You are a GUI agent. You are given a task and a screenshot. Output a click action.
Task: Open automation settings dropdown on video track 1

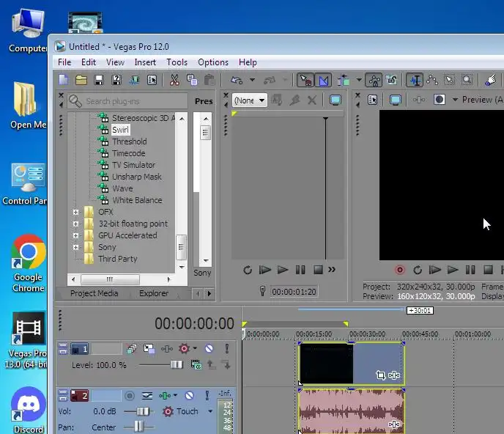tap(195, 348)
